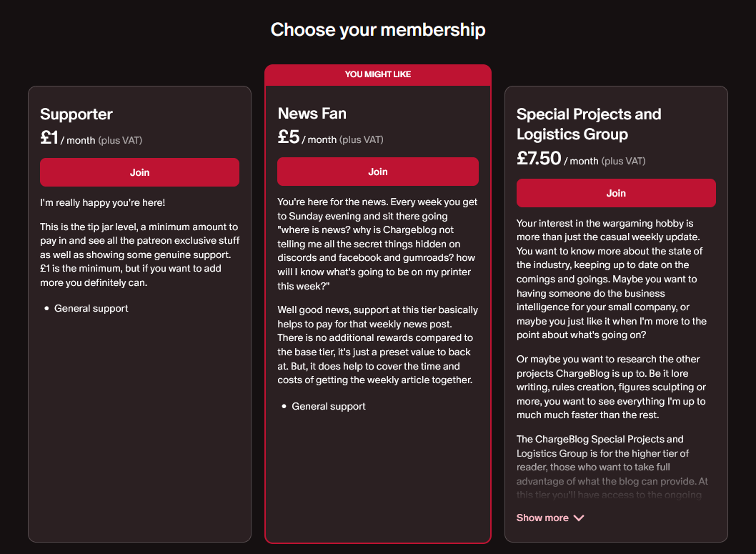756x554 pixels.
Task: Click the £7.50 / month price label
Action: pyautogui.click(x=581, y=159)
